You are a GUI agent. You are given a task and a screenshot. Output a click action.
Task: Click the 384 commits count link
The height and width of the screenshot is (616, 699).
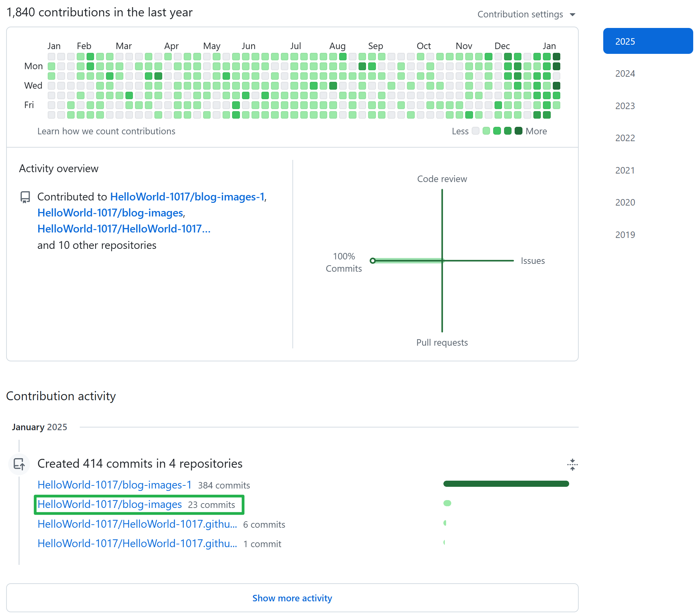[x=224, y=485]
